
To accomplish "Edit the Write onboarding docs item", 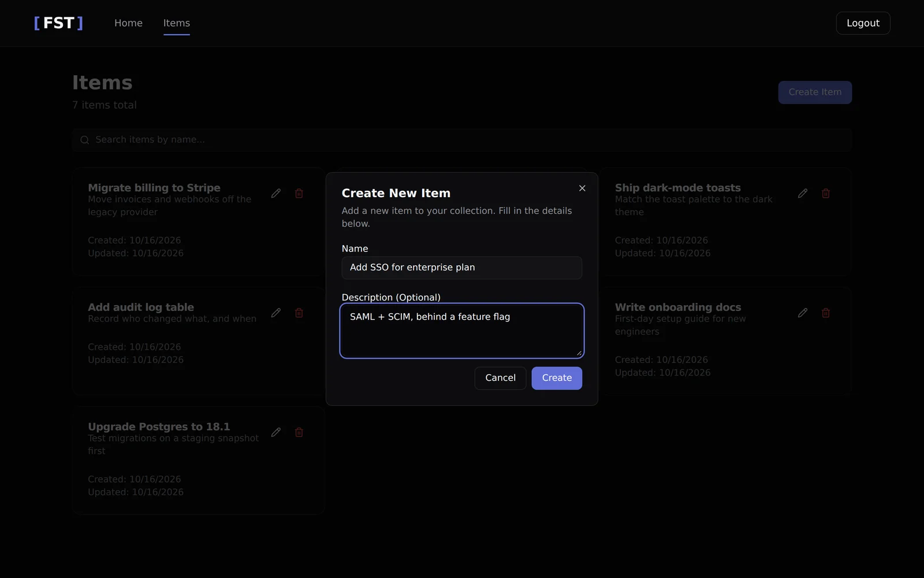I will 803,313.
